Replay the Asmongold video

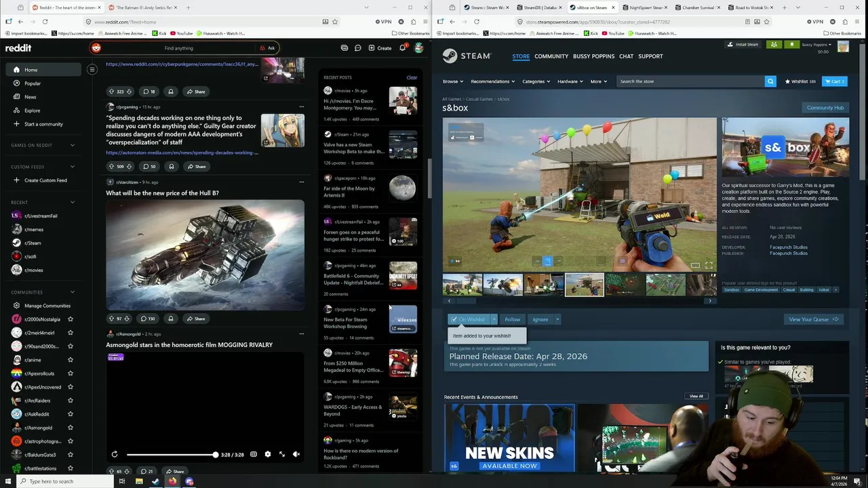tap(115, 454)
